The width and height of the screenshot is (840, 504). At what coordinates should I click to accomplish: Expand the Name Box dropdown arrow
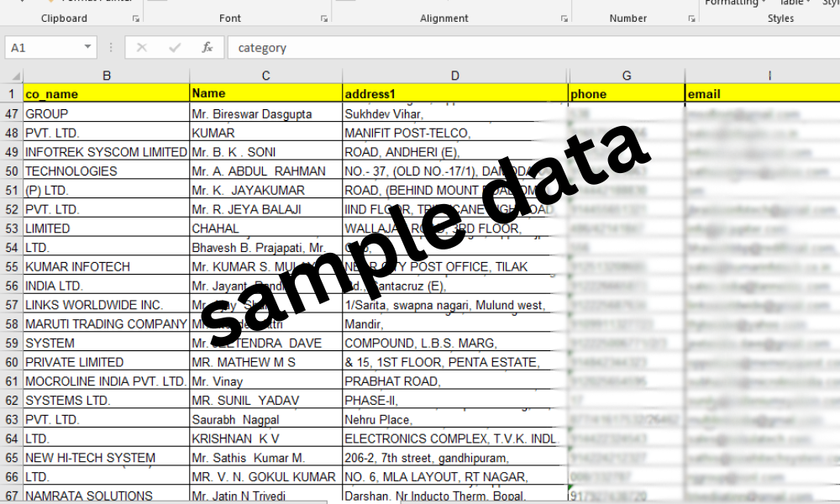pyautogui.click(x=87, y=47)
